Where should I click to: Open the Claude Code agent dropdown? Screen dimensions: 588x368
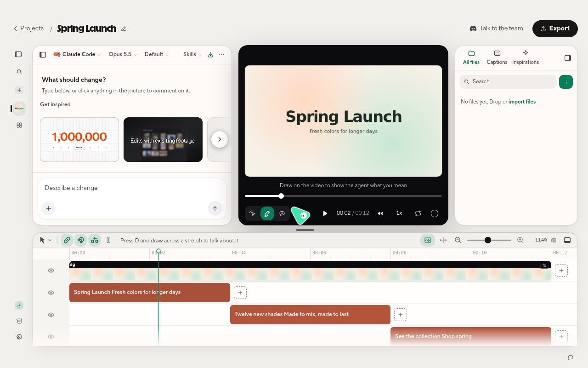click(77, 54)
